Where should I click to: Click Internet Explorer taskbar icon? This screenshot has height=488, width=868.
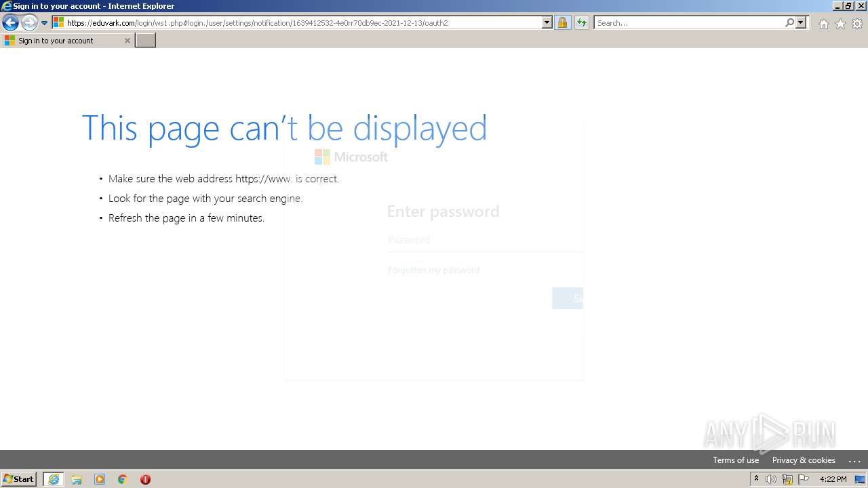[54, 479]
